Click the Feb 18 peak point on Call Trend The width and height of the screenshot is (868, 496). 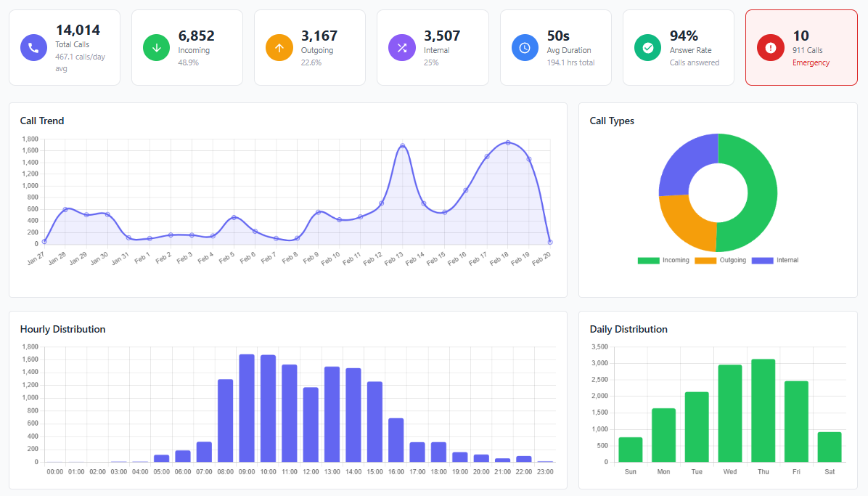point(508,143)
